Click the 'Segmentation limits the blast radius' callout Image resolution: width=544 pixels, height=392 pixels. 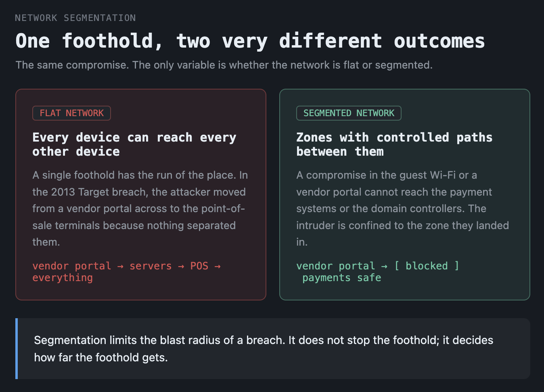[264, 349]
